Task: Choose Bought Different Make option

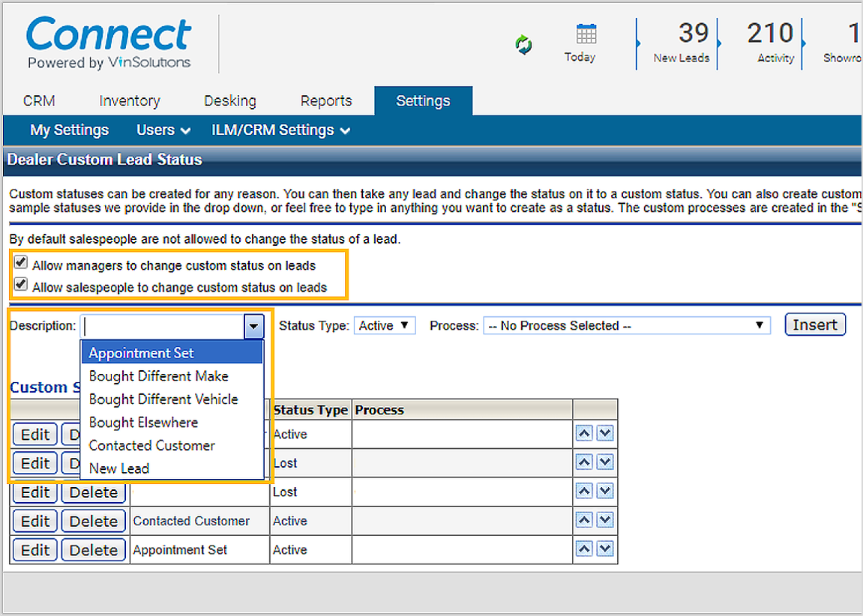Action: pos(172,376)
